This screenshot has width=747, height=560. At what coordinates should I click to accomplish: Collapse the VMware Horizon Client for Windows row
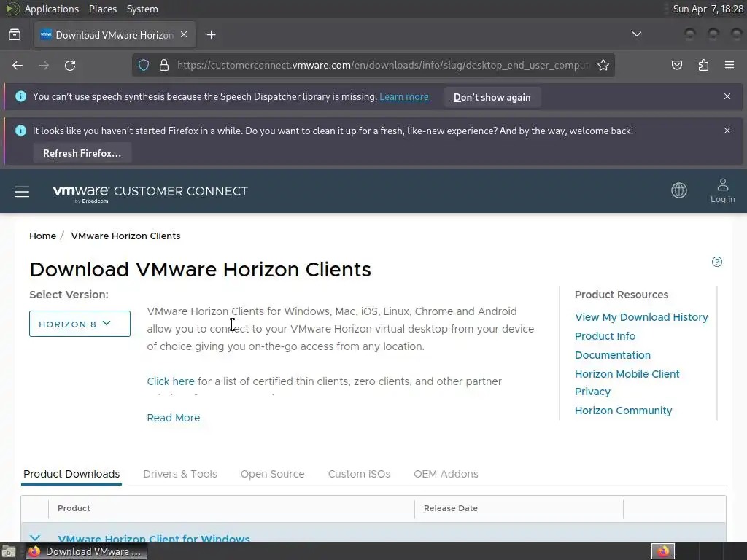pyautogui.click(x=35, y=538)
